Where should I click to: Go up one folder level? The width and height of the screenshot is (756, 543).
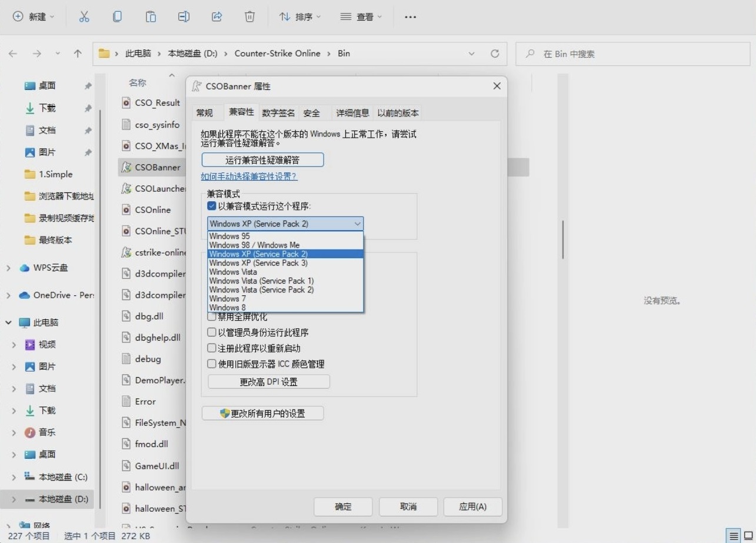(78, 54)
